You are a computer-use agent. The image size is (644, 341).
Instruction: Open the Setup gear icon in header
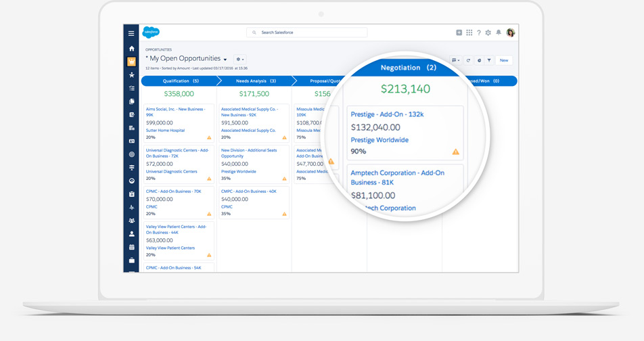(x=488, y=32)
